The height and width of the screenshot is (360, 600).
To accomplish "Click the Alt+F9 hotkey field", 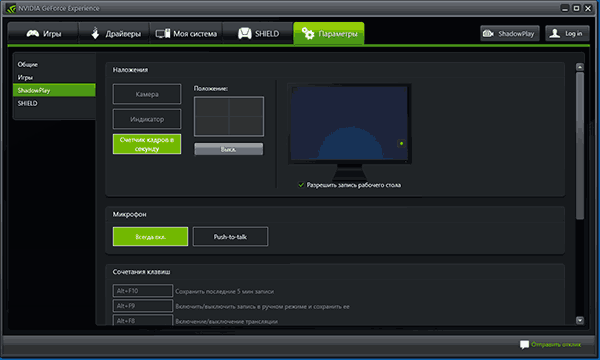I will pos(143,306).
